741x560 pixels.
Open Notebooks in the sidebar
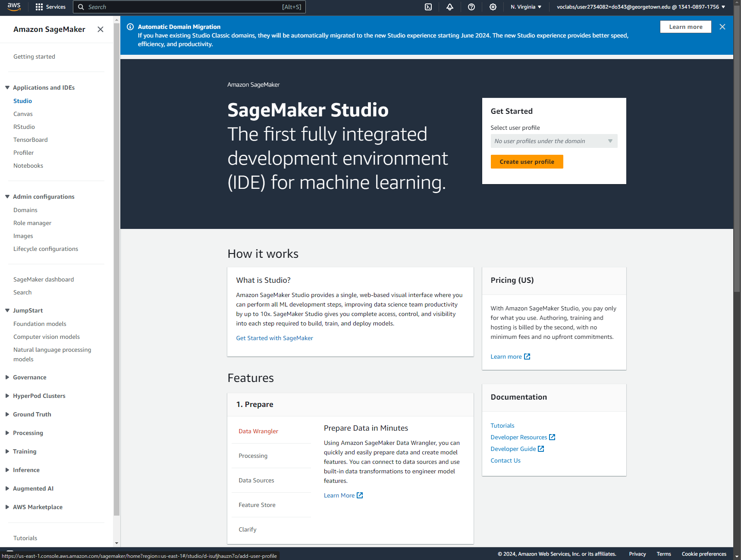point(28,166)
